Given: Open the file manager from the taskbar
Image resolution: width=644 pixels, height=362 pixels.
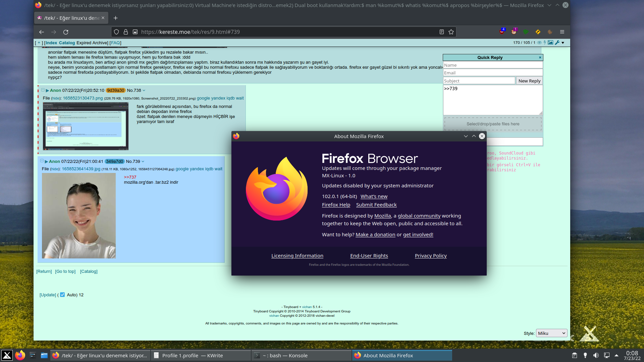Looking at the screenshot, I should tap(44, 355).
